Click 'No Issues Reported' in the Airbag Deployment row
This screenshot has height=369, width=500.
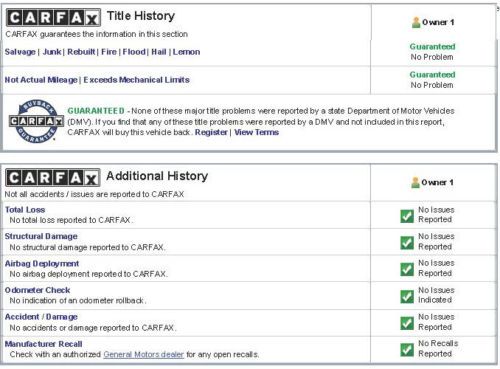(436, 268)
